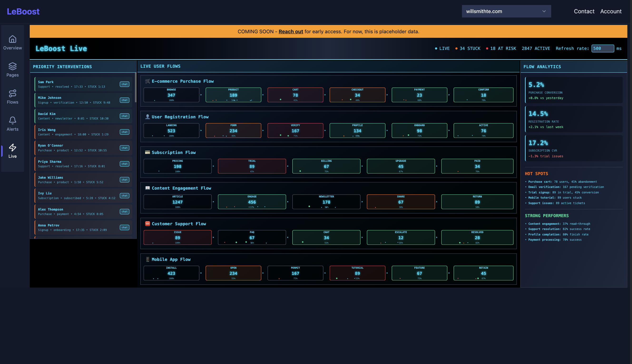Viewport: 632px width, 364px height.
Task: Click the dropdown chevron arrow in header
Action: point(544,11)
